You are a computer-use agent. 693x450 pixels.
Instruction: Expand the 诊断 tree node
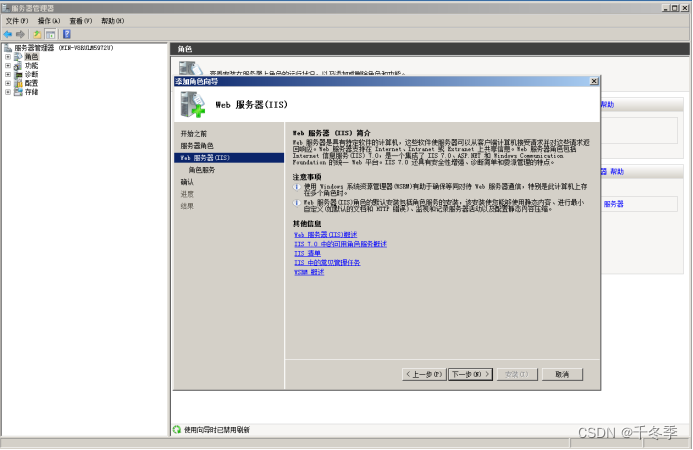pyautogui.click(x=8, y=74)
